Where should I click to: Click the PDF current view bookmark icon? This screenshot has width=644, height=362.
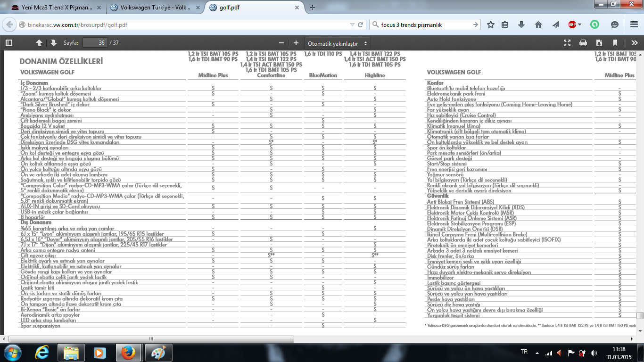click(615, 43)
